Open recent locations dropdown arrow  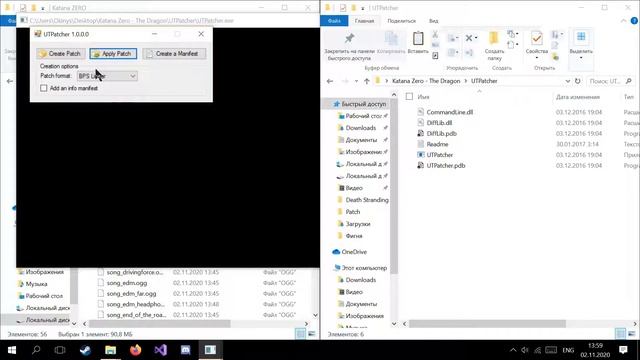pos(356,81)
